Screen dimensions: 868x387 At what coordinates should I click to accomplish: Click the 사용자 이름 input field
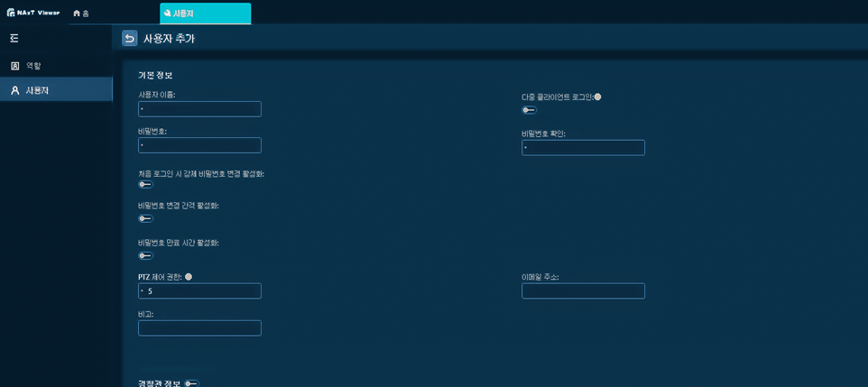(x=199, y=109)
